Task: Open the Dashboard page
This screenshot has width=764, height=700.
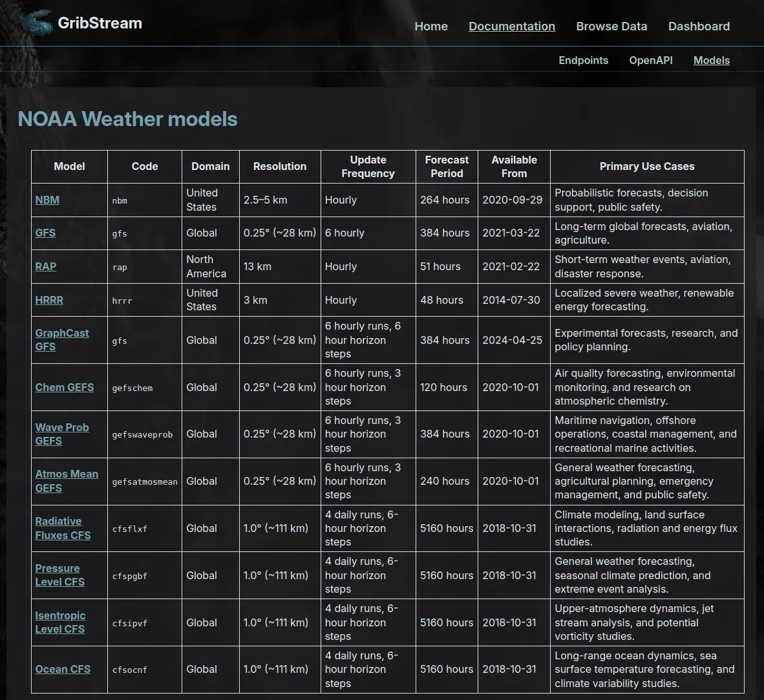Action: [x=699, y=27]
